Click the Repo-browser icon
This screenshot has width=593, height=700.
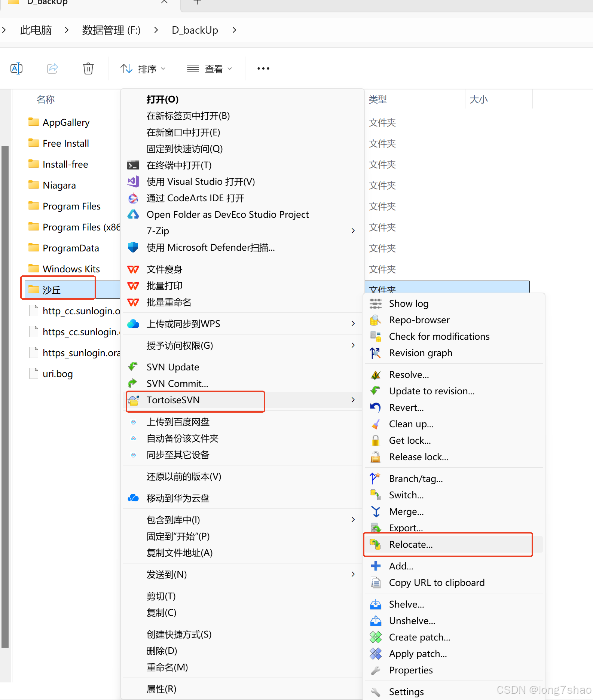[x=376, y=320]
